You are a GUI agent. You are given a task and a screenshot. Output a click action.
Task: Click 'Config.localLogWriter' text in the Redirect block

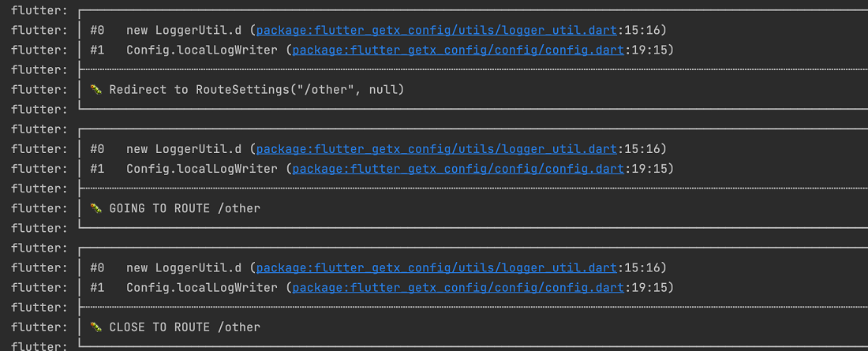point(201,50)
